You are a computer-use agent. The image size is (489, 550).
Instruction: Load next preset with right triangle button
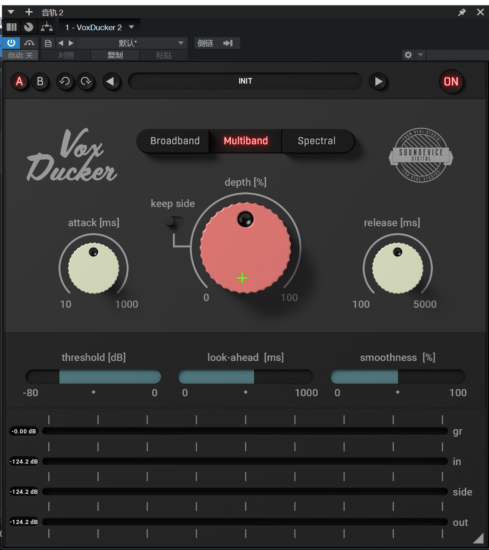pos(378,82)
